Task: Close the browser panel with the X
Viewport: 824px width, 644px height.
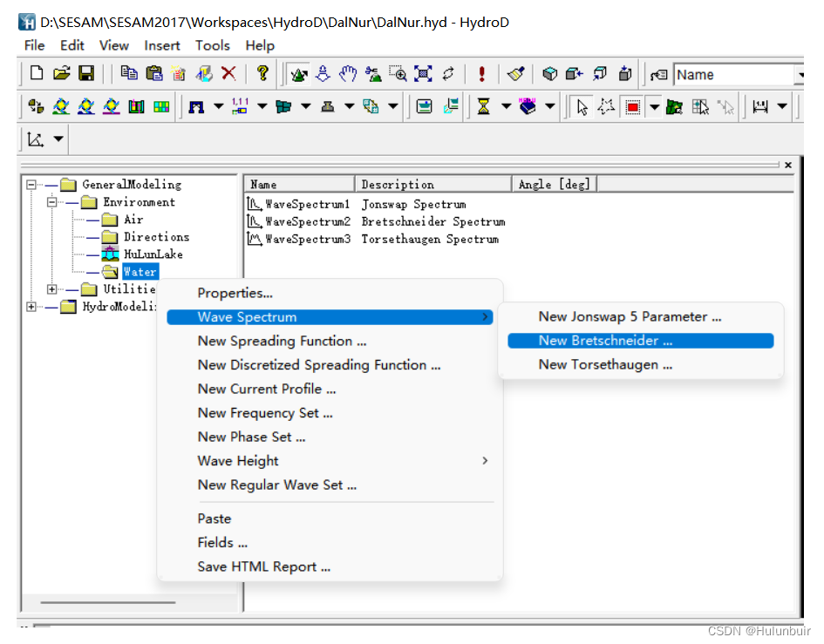Action: (788, 165)
